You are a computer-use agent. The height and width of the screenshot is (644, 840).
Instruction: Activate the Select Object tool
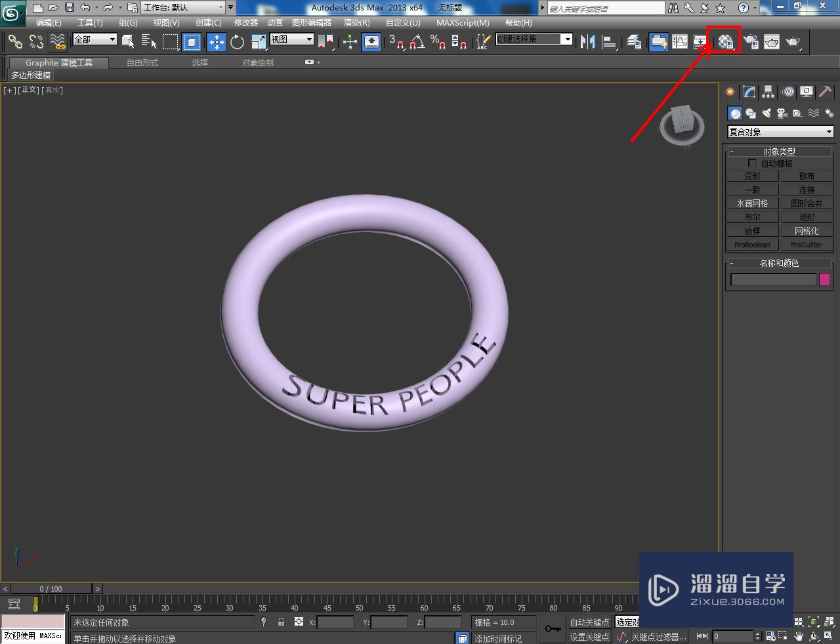(x=128, y=41)
